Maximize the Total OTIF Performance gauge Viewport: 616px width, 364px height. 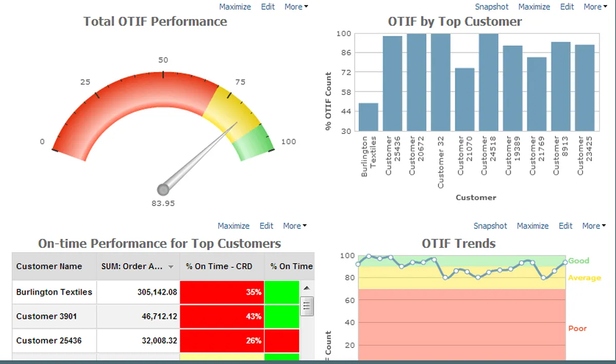(x=235, y=7)
